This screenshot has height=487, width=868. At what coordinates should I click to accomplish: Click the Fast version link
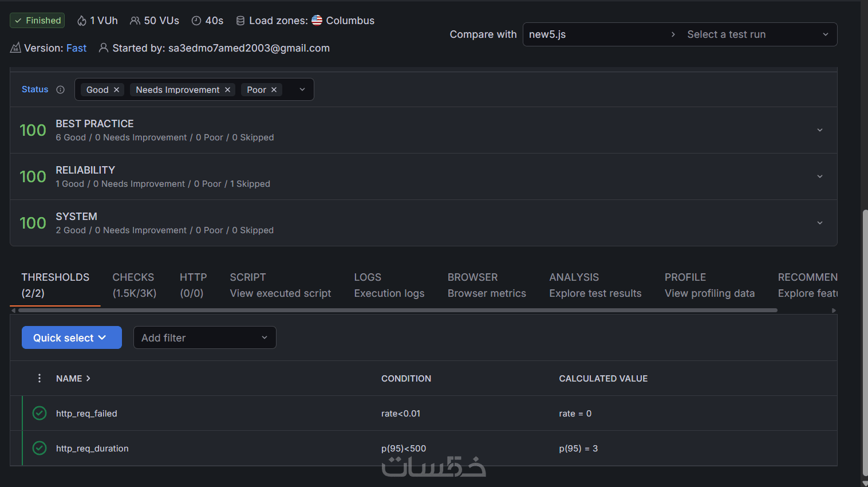click(x=76, y=48)
